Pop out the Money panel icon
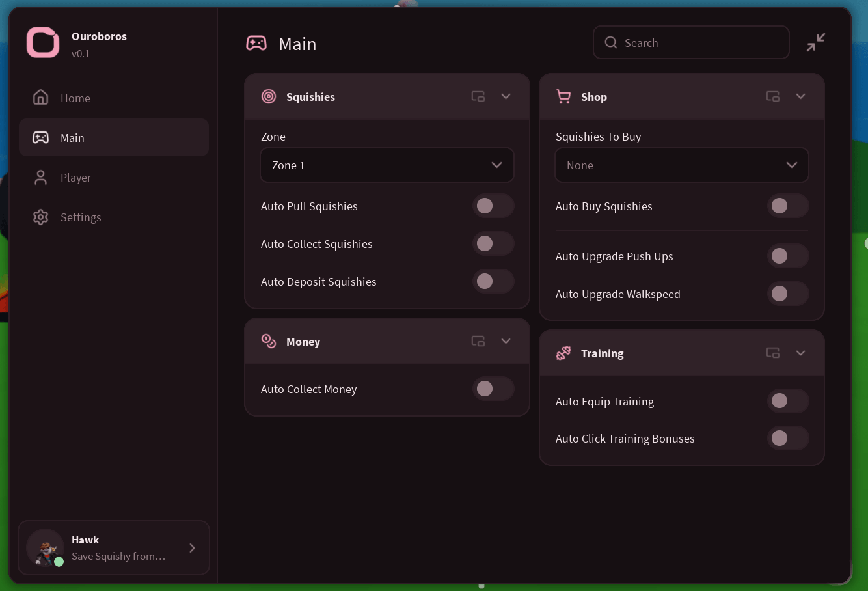 478,341
